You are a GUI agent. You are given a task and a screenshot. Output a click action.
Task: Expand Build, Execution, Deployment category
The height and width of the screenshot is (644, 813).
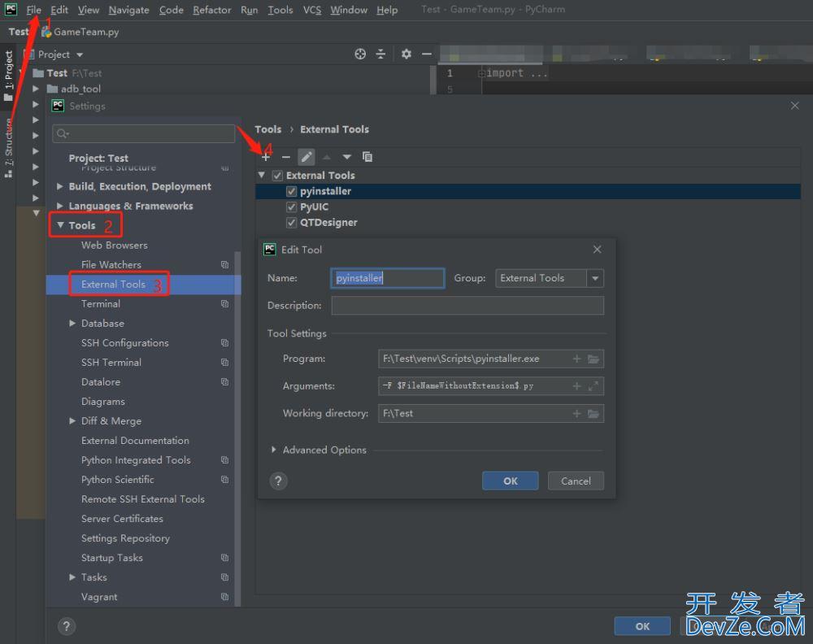pyautogui.click(x=60, y=186)
